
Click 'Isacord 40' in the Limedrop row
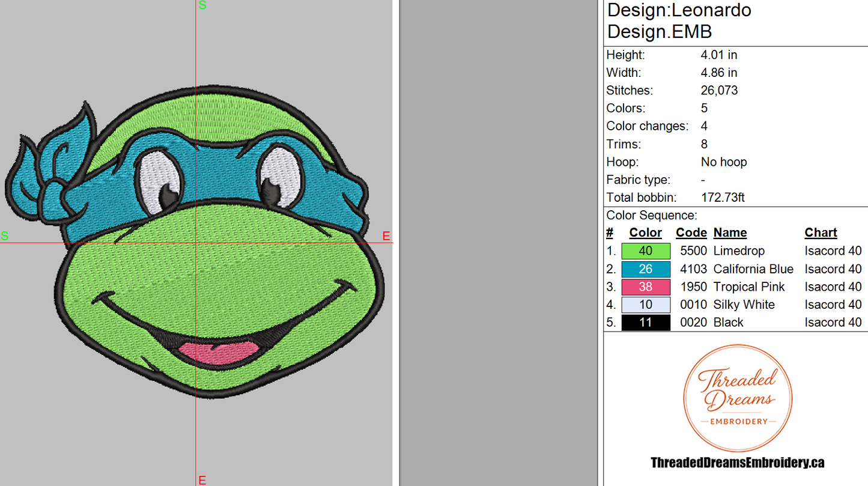833,251
